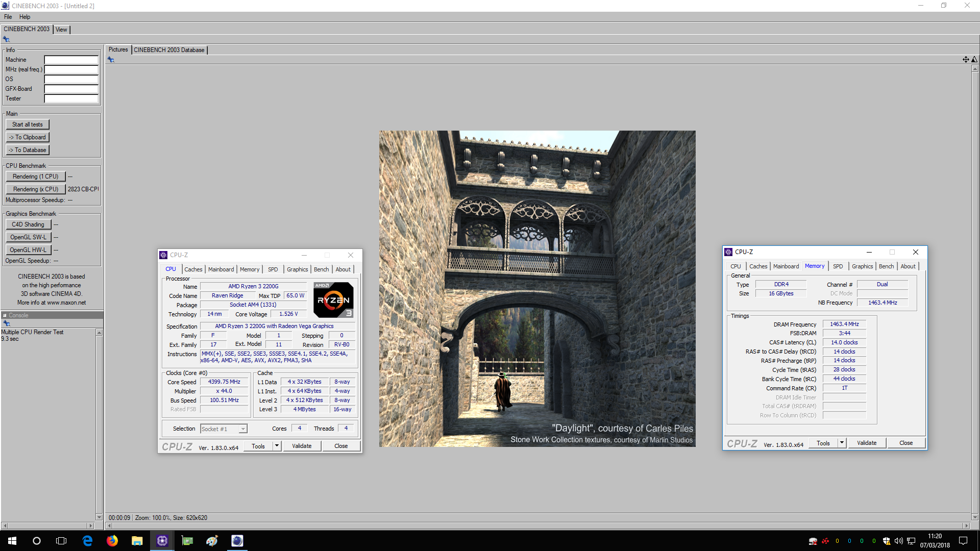980x551 pixels.
Task: Click the title bar icon of the left CPU-Z window
Action: (x=163, y=255)
